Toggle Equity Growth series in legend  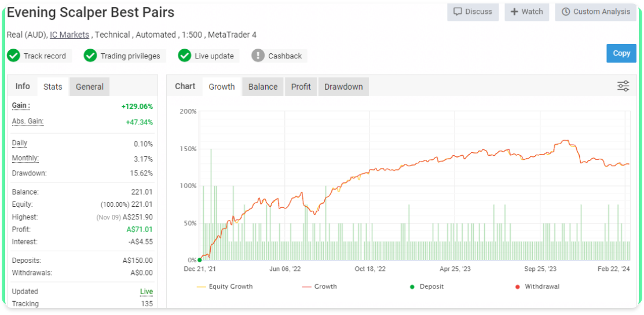[225, 287]
